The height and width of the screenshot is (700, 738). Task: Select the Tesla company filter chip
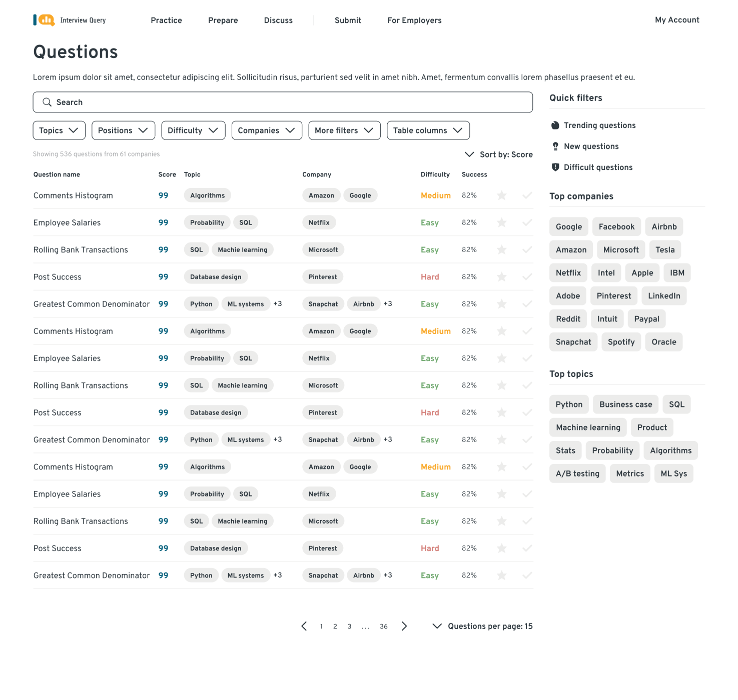pos(665,250)
